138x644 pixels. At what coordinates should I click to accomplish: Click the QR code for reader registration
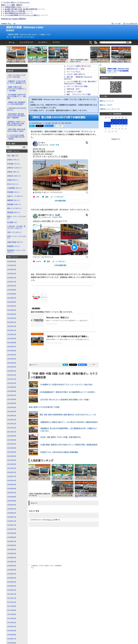pyautogui.click(x=116, y=87)
